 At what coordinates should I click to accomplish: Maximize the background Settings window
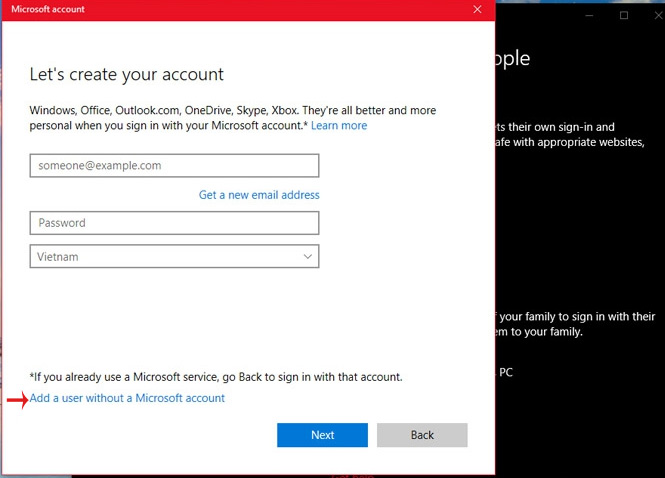624,15
